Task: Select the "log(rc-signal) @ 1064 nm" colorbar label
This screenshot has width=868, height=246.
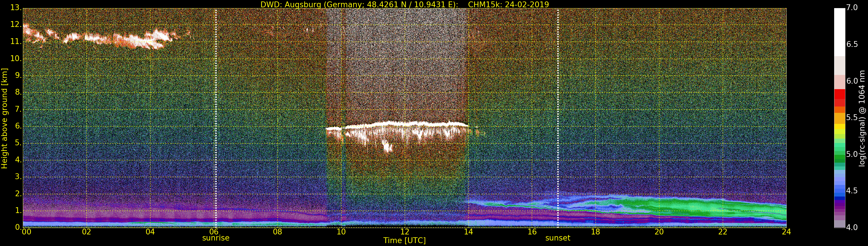Action: pos(862,118)
